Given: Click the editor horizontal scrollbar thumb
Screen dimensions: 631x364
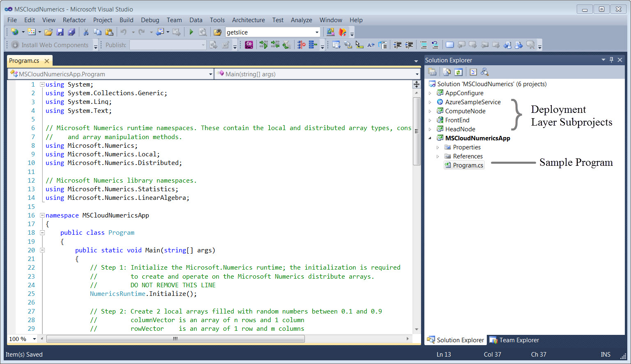Looking at the screenshot, I should pyautogui.click(x=176, y=339).
